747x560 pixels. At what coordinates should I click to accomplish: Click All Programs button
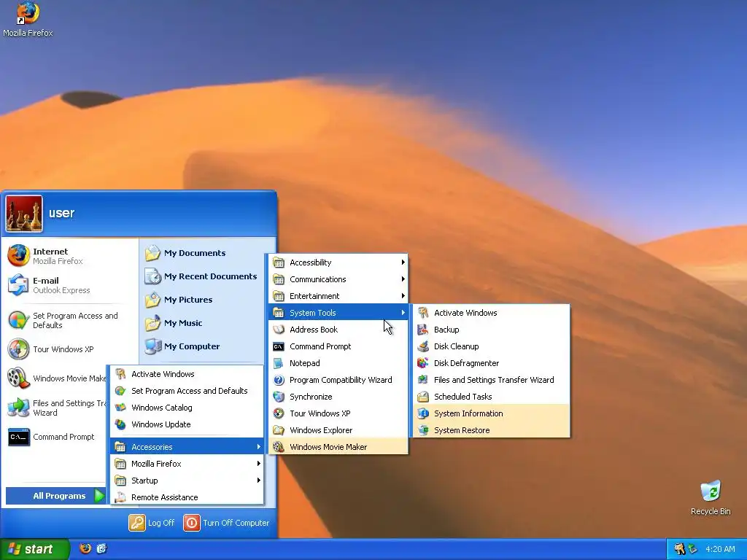pos(55,496)
